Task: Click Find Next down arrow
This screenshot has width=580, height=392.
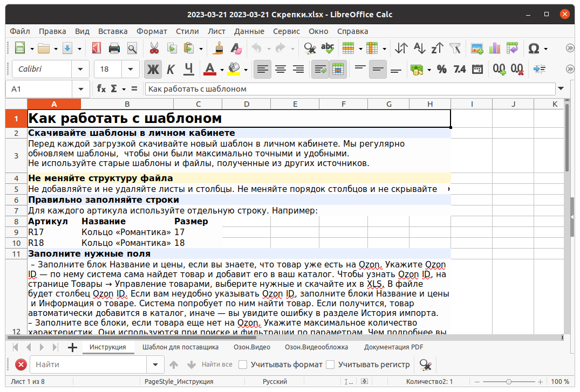Action: click(192, 365)
